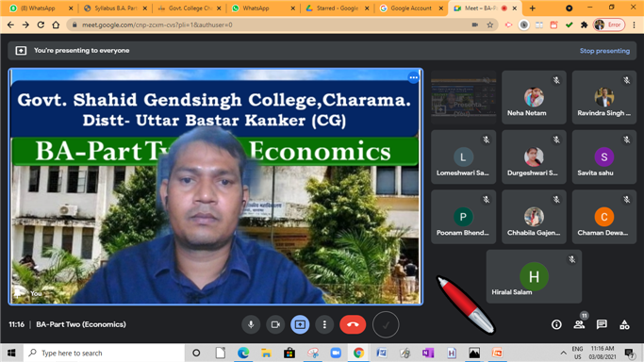This screenshot has width=644, height=362.
Task: Go forward in browser
Action: tap(25, 25)
